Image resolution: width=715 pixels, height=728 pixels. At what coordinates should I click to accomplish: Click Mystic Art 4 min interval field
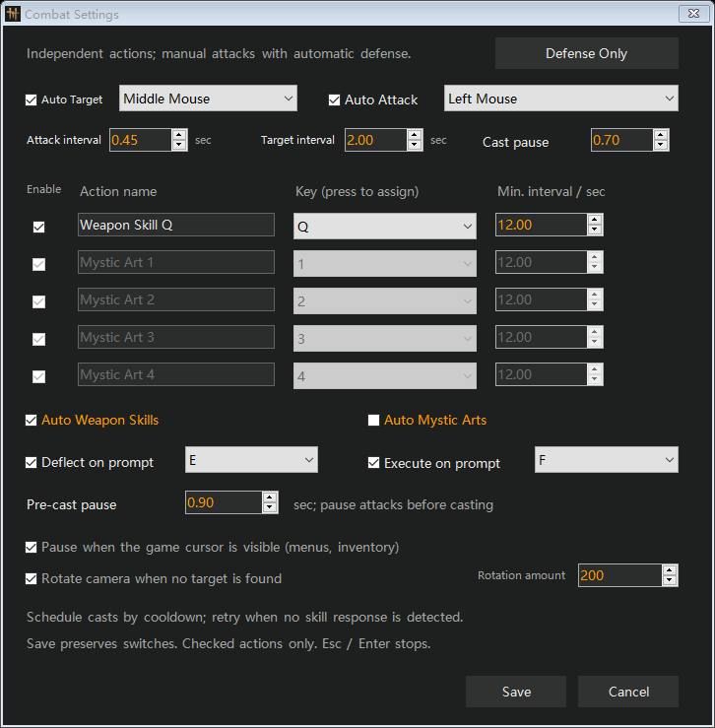[542, 374]
